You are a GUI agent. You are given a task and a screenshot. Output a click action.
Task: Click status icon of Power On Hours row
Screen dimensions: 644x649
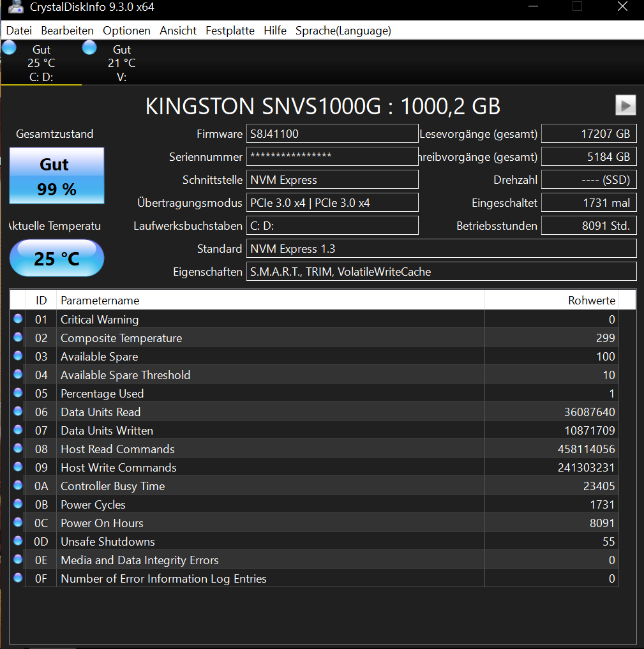pyautogui.click(x=18, y=523)
